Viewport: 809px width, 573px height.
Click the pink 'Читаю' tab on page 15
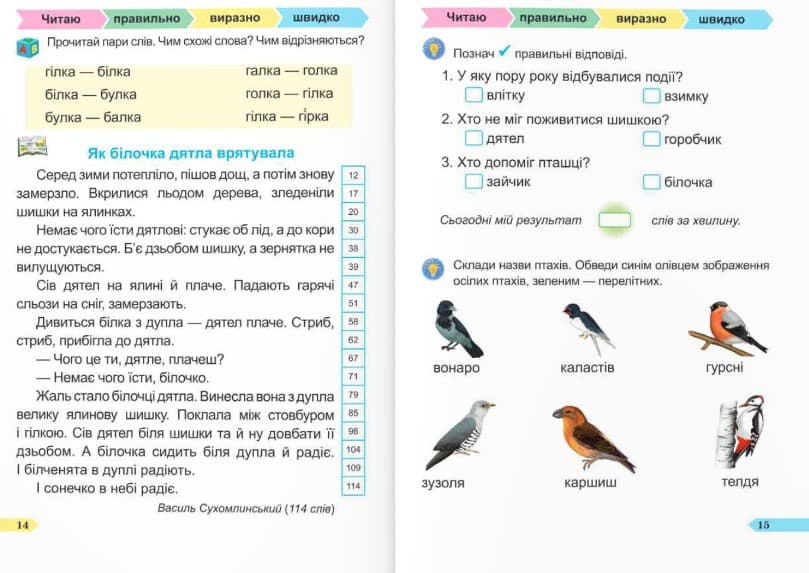(466, 18)
